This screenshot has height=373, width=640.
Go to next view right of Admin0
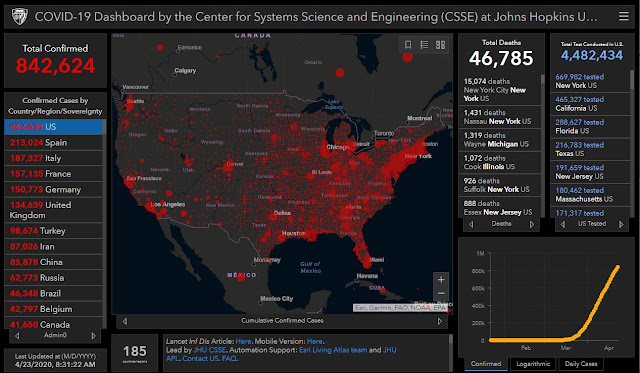coord(93,336)
